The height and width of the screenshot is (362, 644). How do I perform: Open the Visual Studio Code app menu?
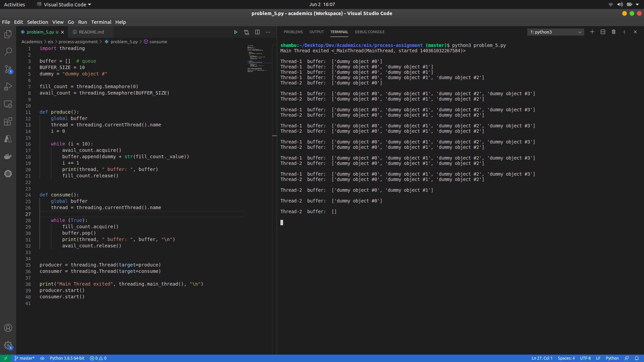[x=64, y=4]
